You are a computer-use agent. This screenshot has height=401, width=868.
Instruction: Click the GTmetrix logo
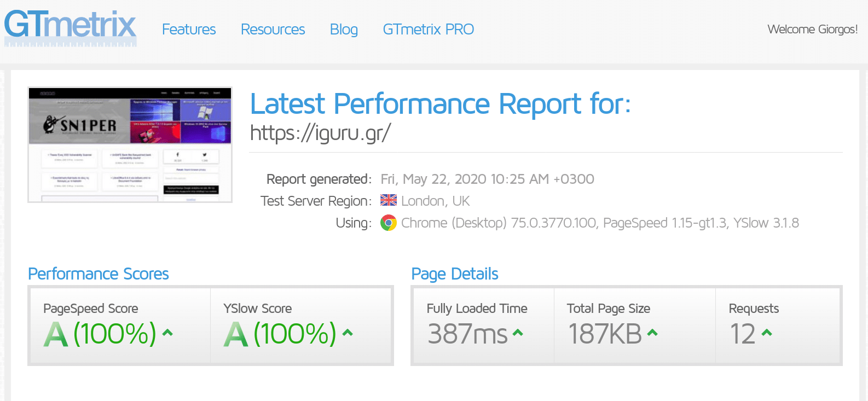click(71, 28)
